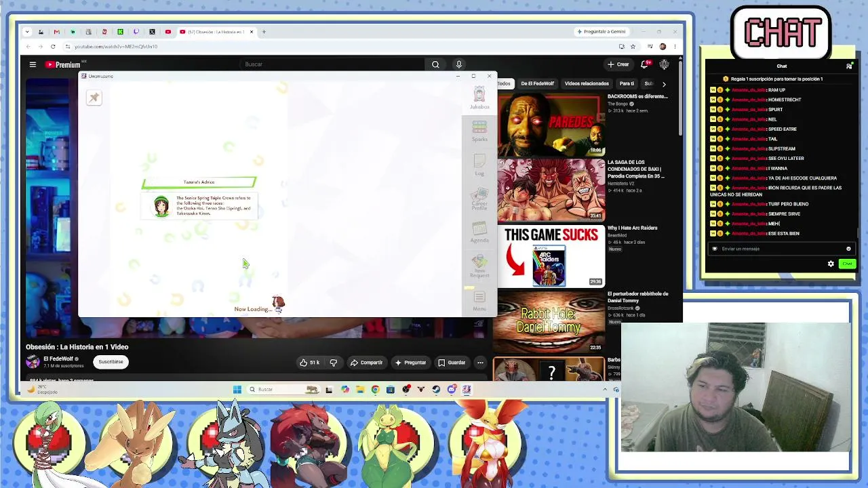Reload the page in Chrome
This screenshot has width=868, height=488.
point(53,47)
